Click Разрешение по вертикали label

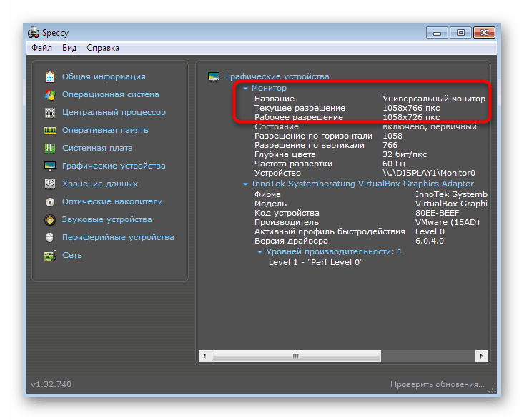(310, 145)
